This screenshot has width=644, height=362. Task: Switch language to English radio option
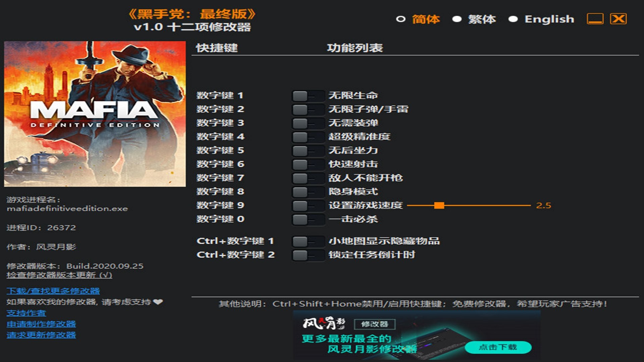coord(513,19)
